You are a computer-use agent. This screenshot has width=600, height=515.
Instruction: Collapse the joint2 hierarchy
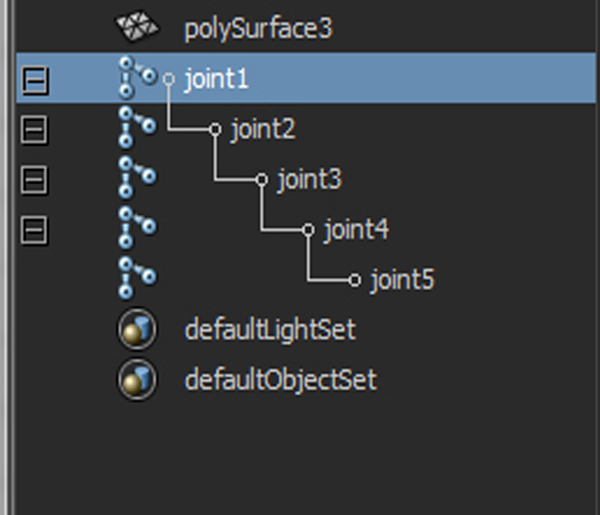coord(34,130)
